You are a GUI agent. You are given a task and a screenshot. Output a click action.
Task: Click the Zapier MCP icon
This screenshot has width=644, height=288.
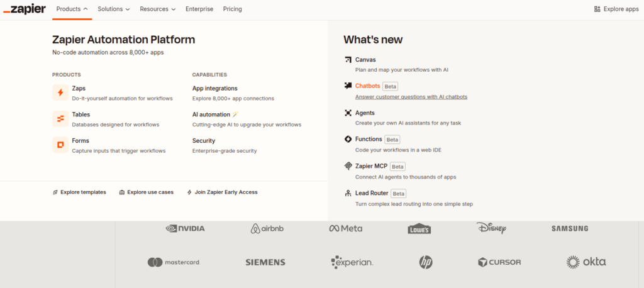point(348,166)
